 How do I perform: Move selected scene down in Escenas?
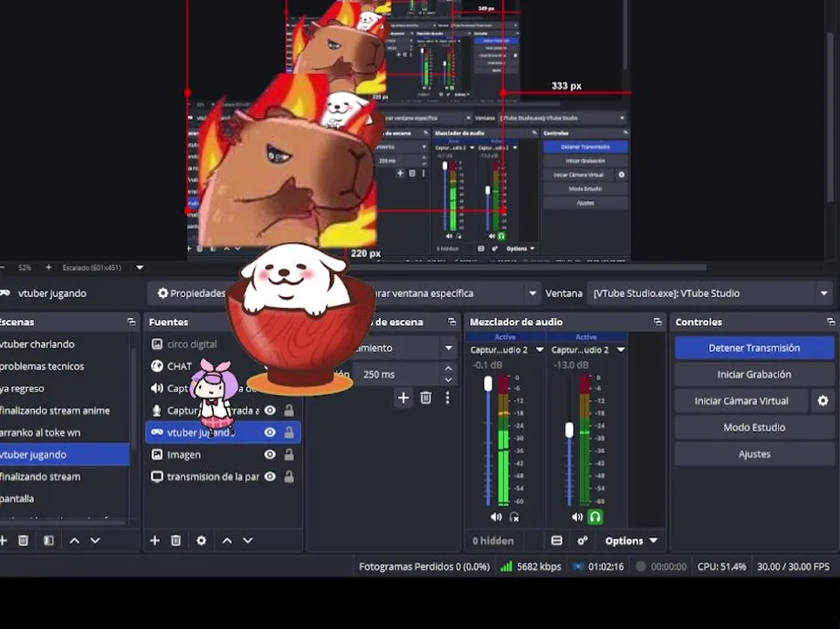point(95,541)
